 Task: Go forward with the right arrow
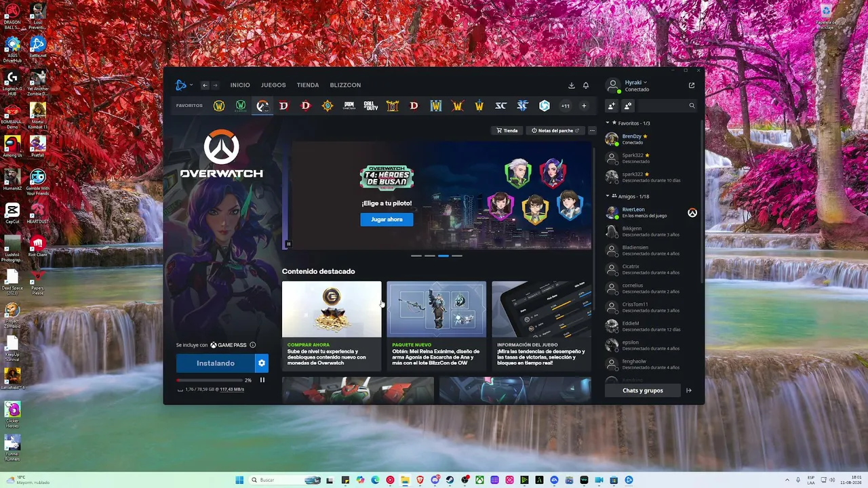click(215, 85)
